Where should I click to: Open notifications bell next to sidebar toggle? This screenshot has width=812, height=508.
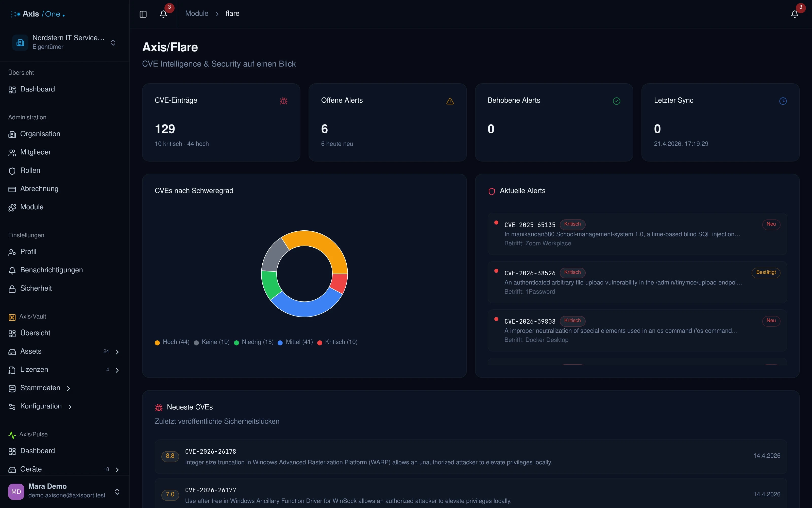tap(163, 14)
